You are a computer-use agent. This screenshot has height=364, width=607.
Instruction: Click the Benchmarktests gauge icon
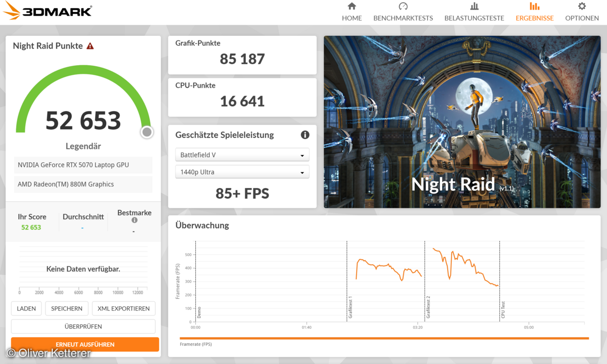[x=403, y=7]
